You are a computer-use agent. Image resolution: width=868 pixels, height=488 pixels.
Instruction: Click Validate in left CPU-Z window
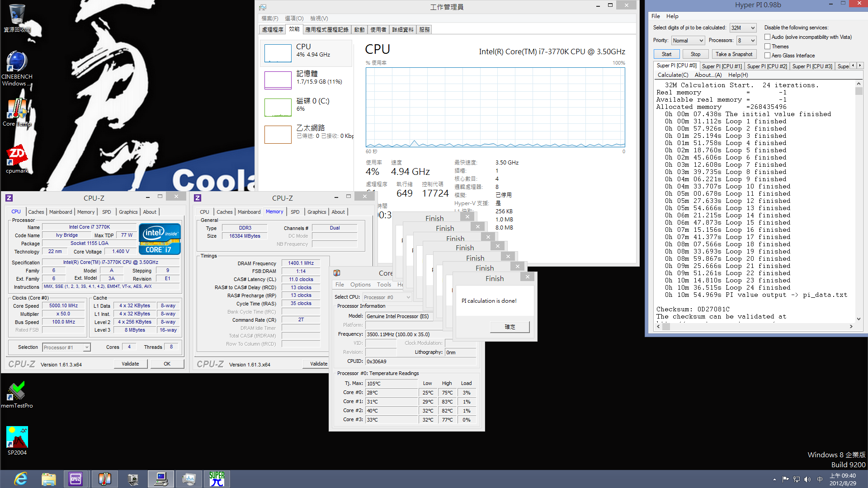[x=130, y=364]
